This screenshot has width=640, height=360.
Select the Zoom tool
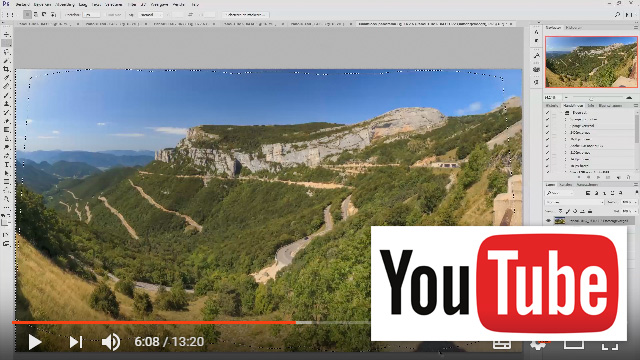click(x=7, y=198)
